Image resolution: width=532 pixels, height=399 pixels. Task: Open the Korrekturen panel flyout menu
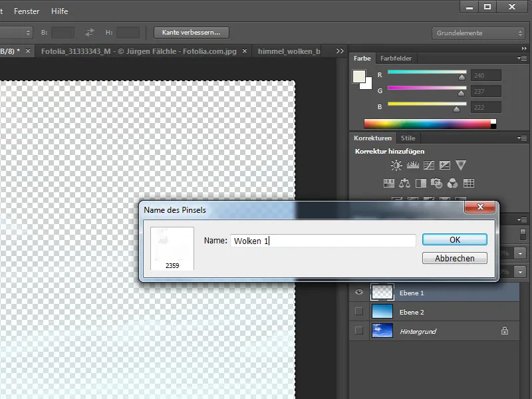click(x=522, y=138)
